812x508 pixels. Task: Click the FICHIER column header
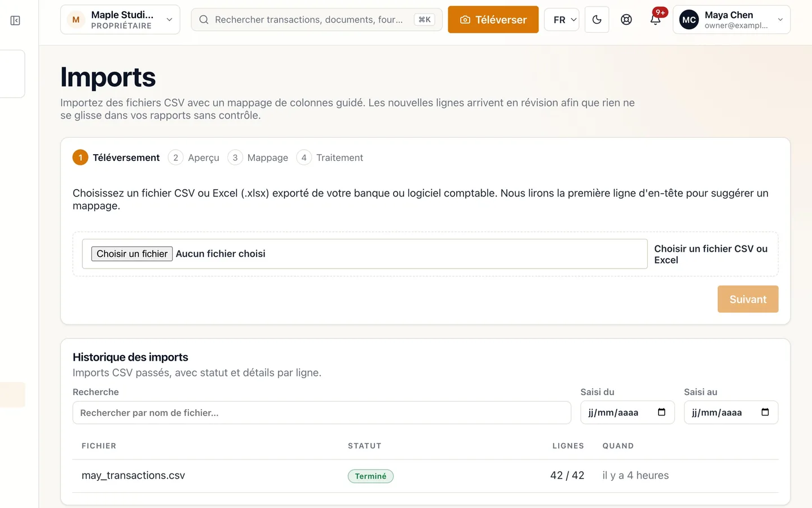[x=99, y=446]
